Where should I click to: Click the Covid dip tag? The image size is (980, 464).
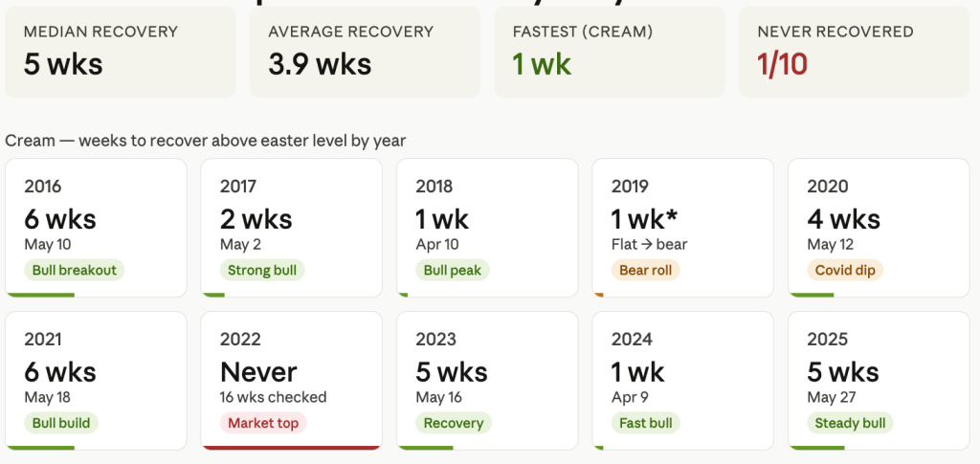click(845, 271)
